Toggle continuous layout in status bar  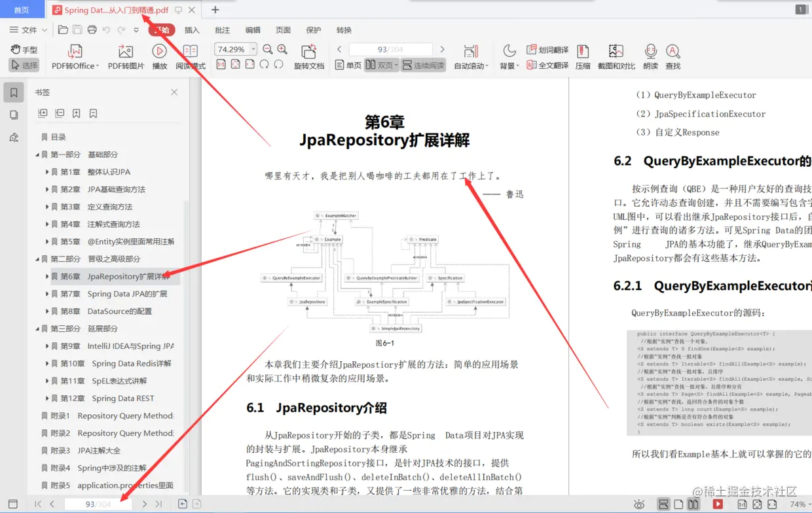[663, 504]
